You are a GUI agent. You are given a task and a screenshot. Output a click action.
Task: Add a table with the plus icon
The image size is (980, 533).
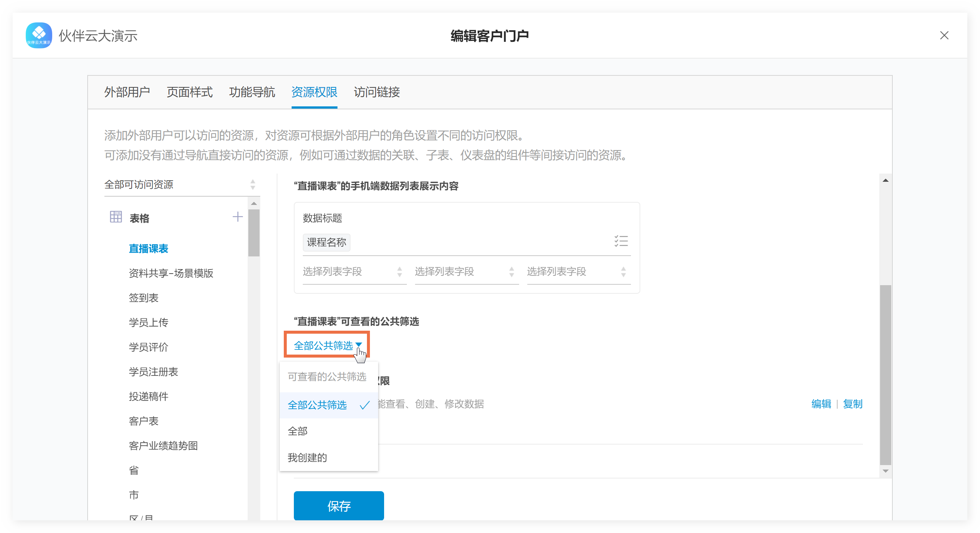tap(238, 217)
